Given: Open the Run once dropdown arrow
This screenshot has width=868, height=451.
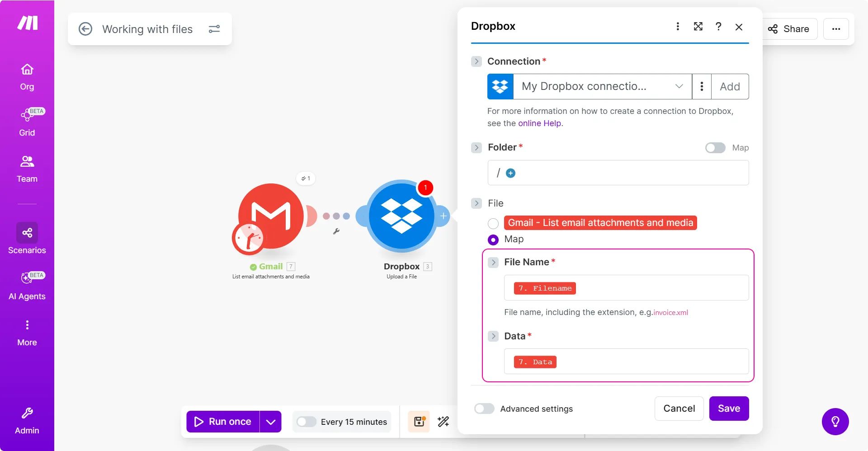Looking at the screenshot, I should point(271,422).
